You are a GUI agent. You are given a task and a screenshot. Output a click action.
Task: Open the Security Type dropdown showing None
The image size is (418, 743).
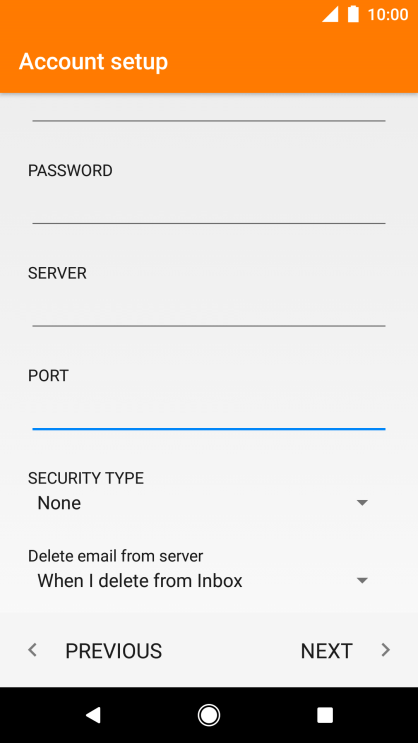click(203, 503)
